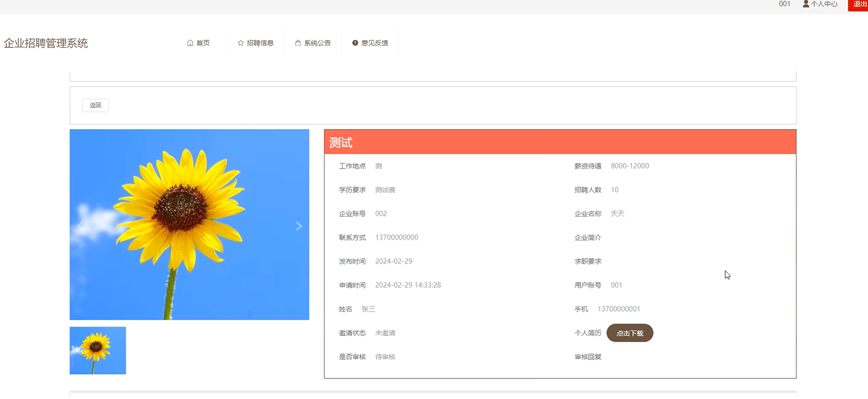Click the home icon beside 首页
The width and height of the screenshot is (868, 399).
190,43
